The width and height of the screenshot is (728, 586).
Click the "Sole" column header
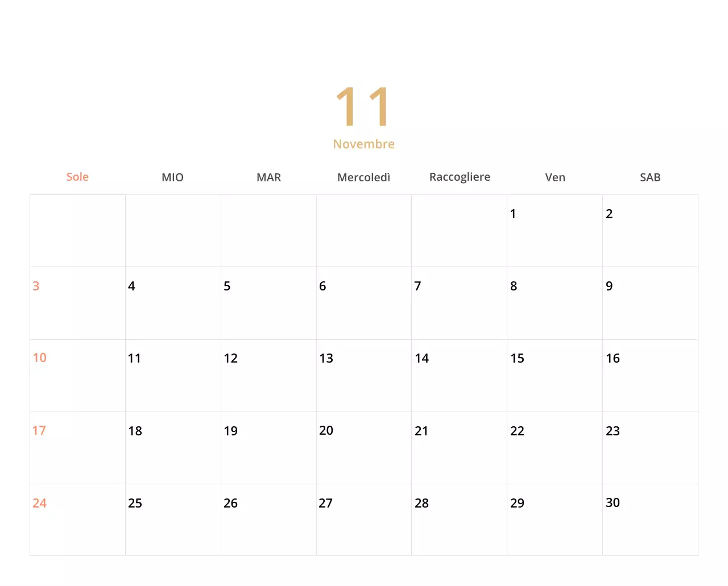[x=77, y=177]
